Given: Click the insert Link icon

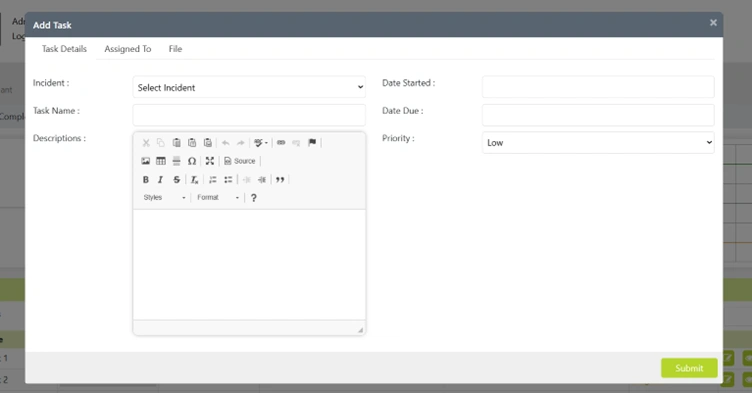Looking at the screenshot, I should coord(281,143).
